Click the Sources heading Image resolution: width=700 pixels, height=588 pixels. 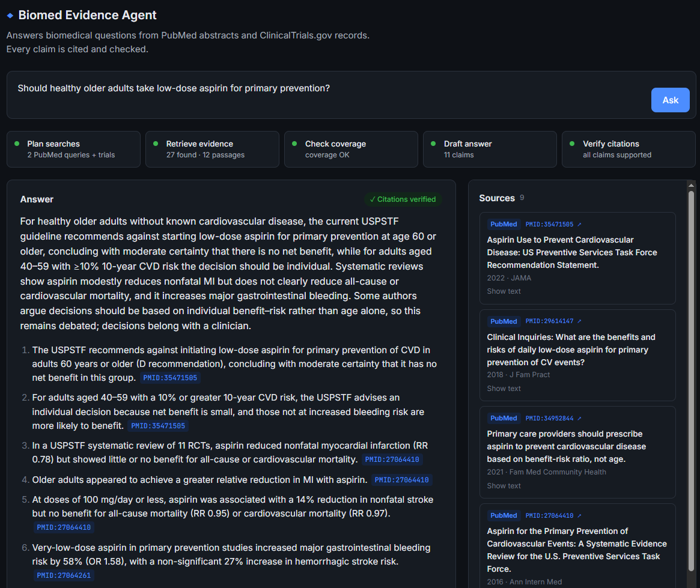(x=497, y=198)
